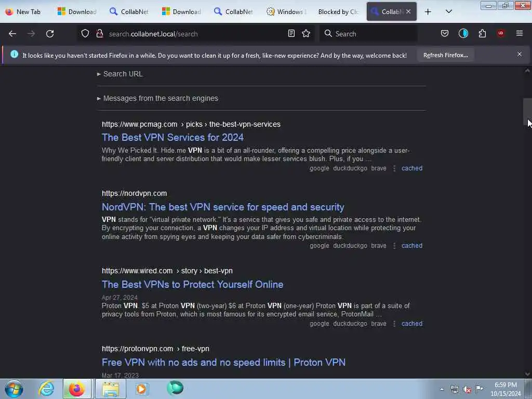Open The Best VPN Services for 2024
The height and width of the screenshot is (399, 532).
pos(172,137)
